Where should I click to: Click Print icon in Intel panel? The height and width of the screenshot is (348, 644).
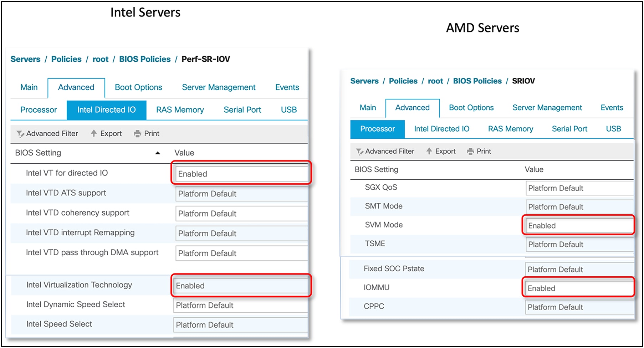tap(137, 134)
